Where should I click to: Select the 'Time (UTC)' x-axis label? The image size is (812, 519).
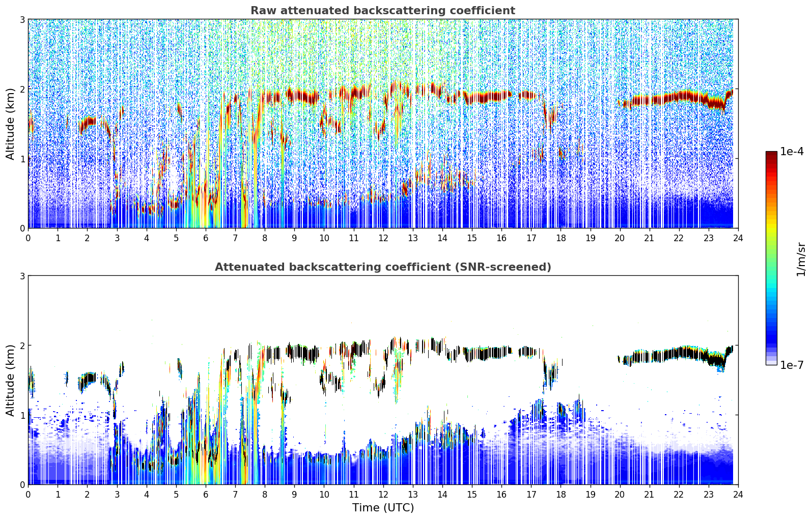tap(383, 507)
